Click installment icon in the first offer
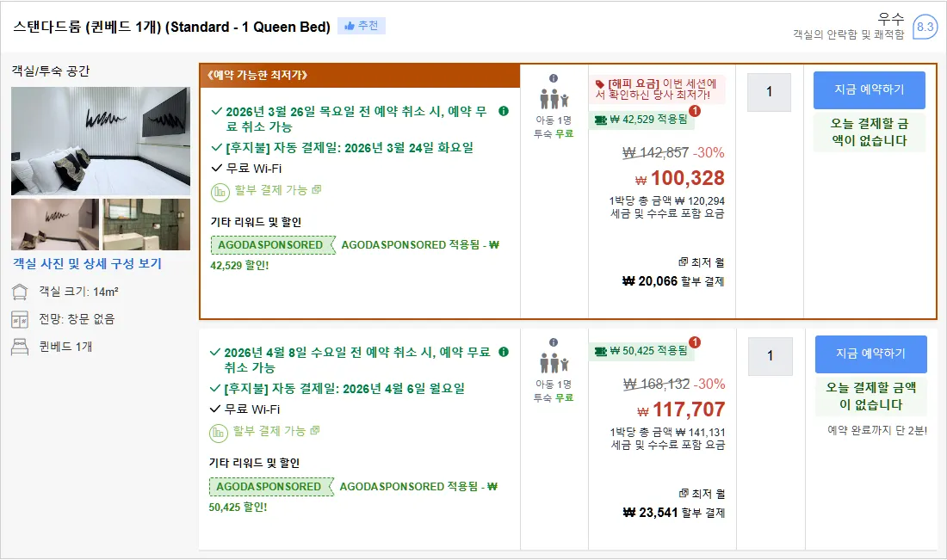 (x=220, y=192)
